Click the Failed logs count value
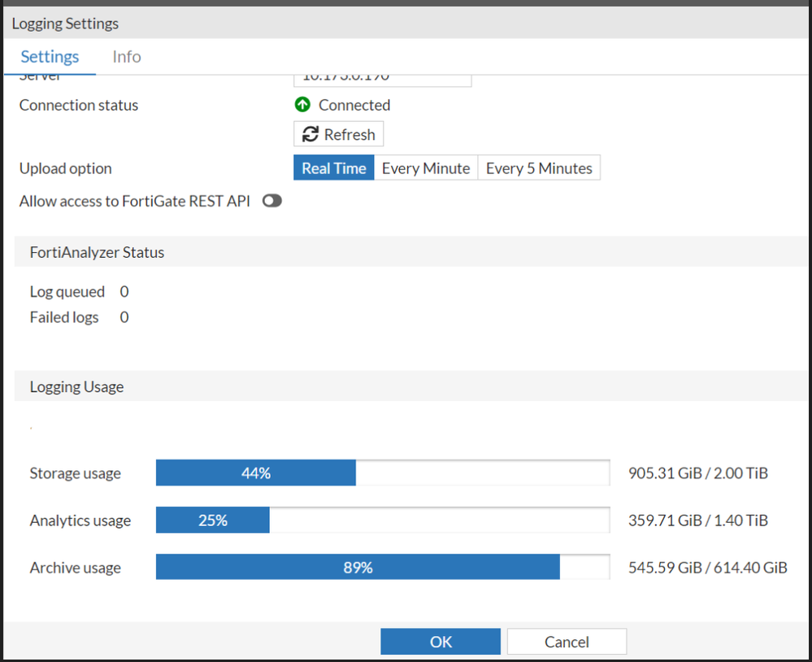Screen dimensions: 812x662 point(124,317)
